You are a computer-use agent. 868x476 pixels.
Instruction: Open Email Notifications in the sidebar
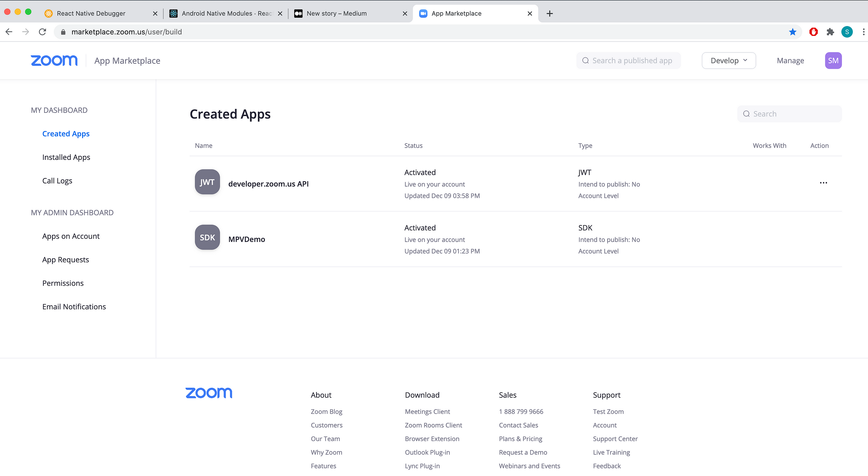coord(74,307)
